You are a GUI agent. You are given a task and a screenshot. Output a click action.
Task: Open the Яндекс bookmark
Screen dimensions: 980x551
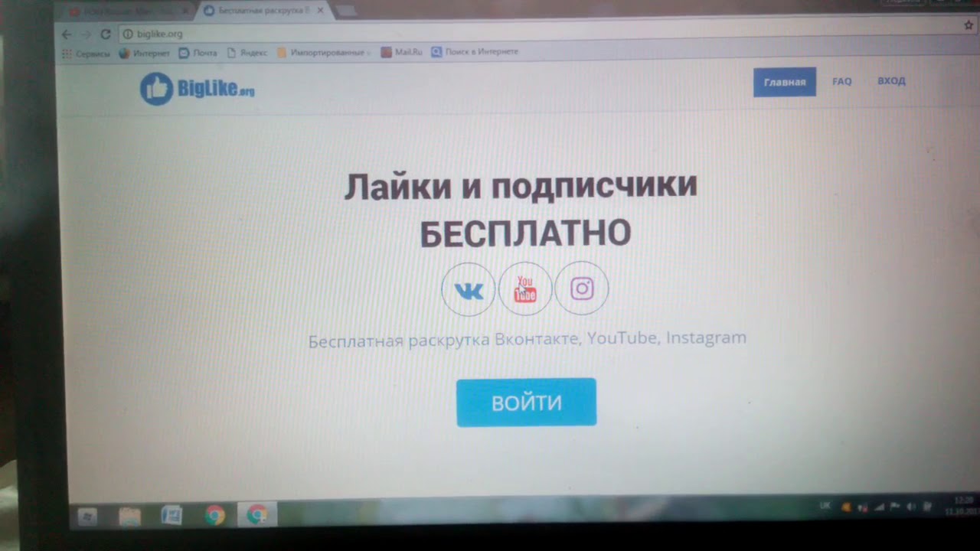coord(247,53)
